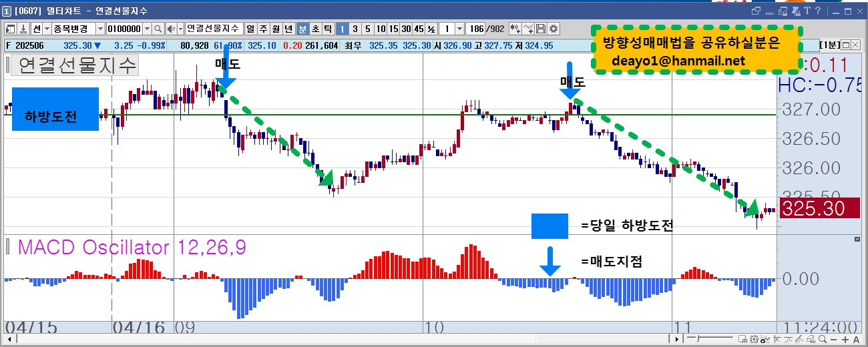Toggle the left side panel icon in toolbar
This screenshot has height=347, width=868.
click(x=10, y=29)
